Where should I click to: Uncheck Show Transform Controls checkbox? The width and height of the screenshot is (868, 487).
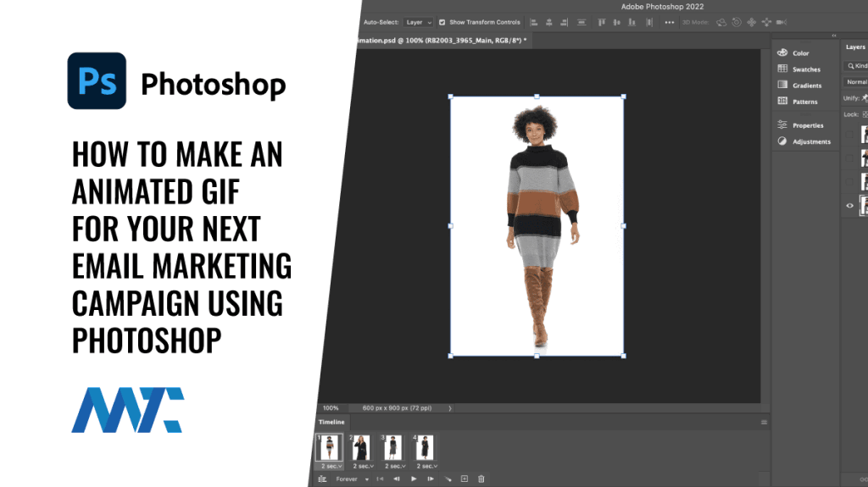(x=442, y=23)
